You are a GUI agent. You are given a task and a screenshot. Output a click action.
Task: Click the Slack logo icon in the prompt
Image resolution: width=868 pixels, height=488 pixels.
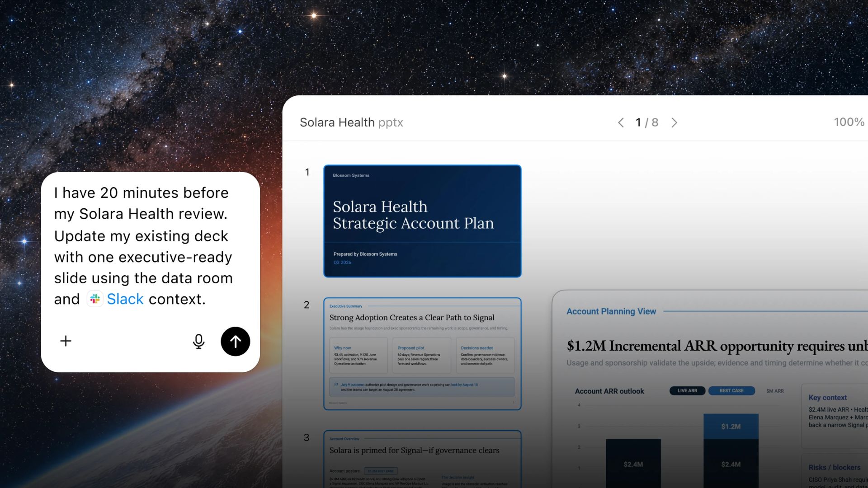tap(95, 299)
